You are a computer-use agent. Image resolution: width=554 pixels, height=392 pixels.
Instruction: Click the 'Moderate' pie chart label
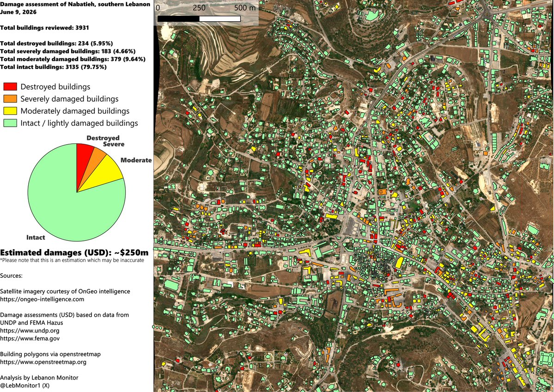[x=136, y=160]
